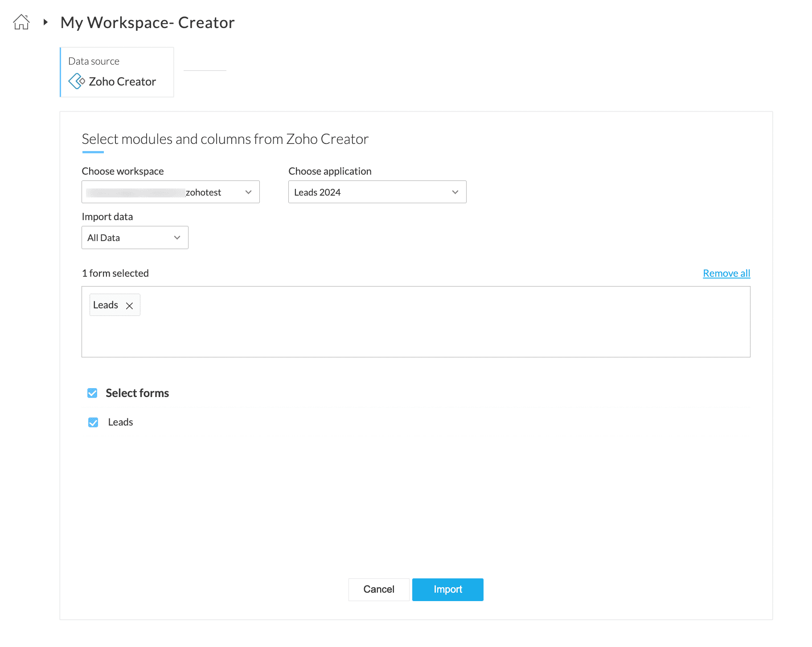This screenshot has height=647, width=812.
Task: Click the Select forms heading text
Action: tap(137, 393)
